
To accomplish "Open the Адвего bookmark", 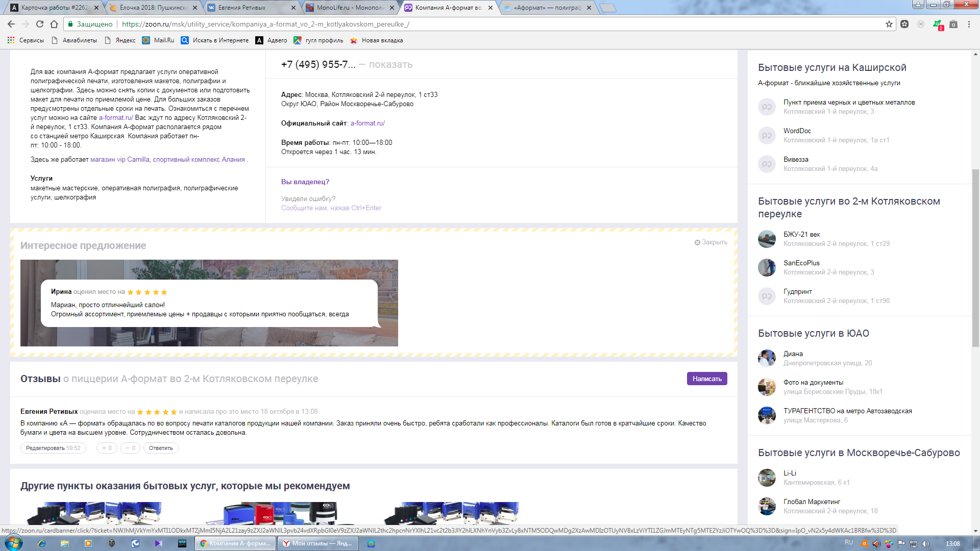I will [x=272, y=40].
